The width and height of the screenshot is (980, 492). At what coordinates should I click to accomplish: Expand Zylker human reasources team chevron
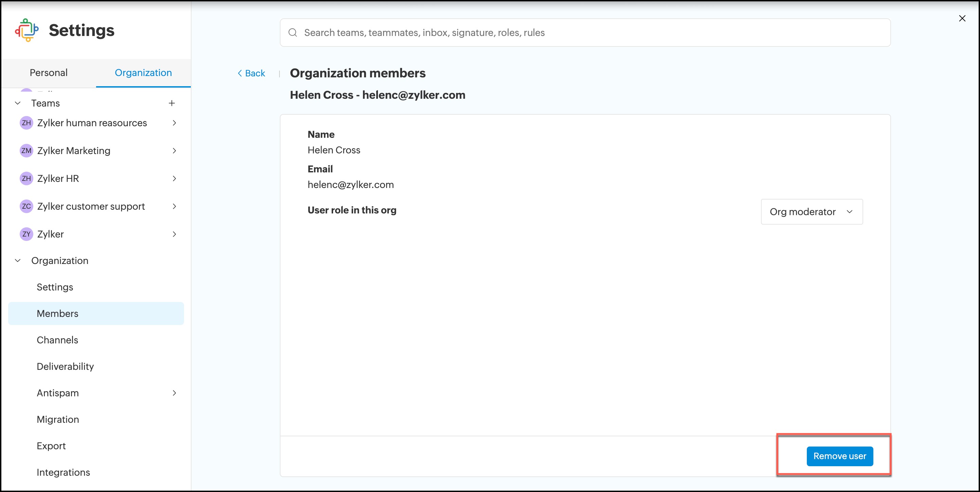point(174,123)
